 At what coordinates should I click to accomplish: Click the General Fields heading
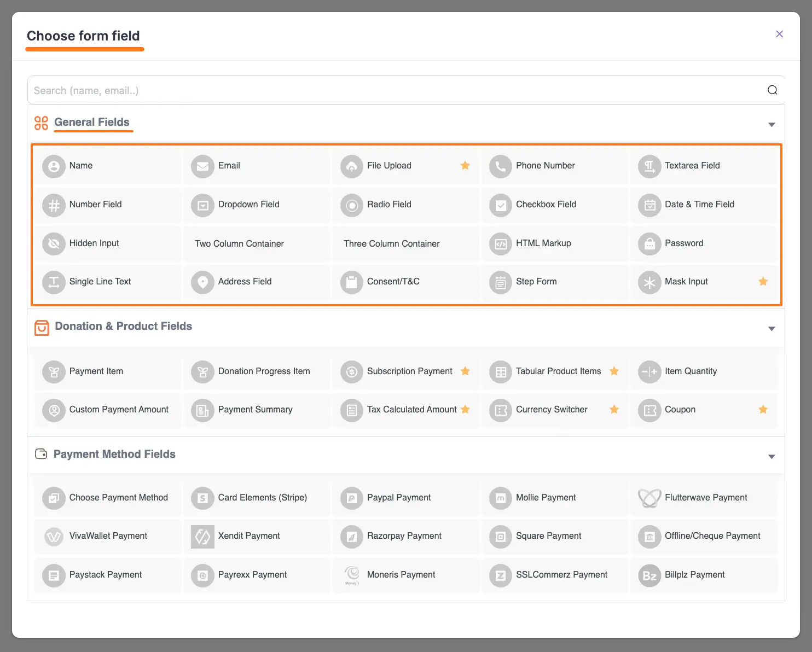[x=92, y=122]
